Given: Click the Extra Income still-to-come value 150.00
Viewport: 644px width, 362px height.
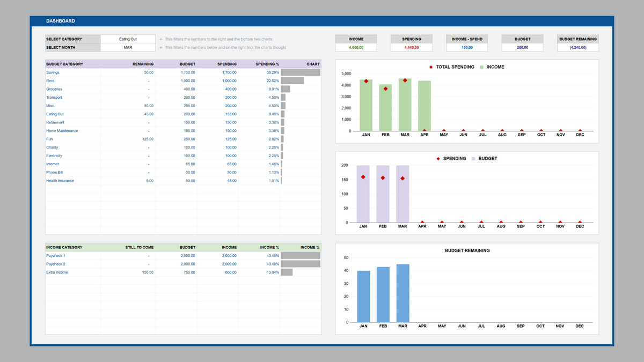Looking at the screenshot, I should 148,272.
